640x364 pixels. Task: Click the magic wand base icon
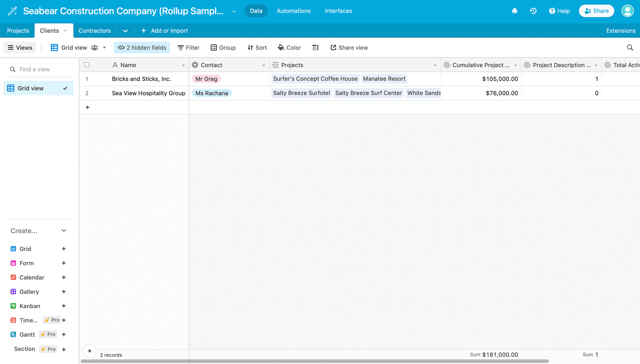[x=12, y=11]
